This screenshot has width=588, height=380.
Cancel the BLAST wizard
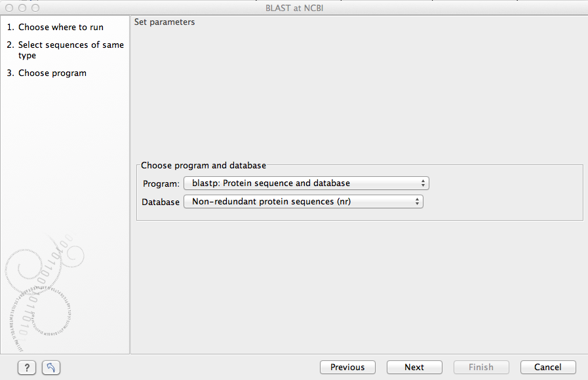coord(548,368)
